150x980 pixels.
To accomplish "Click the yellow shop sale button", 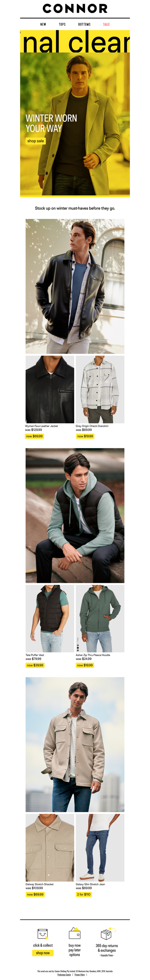I will (36, 141).
